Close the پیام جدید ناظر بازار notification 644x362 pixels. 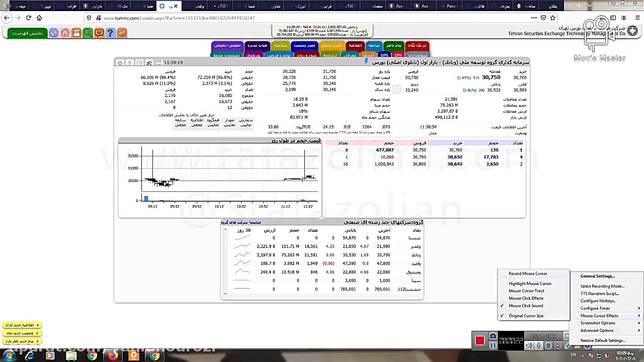pos(37,341)
